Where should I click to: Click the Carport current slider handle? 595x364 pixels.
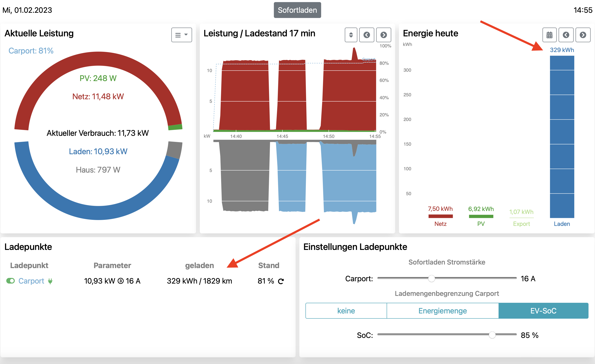coord(431,278)
